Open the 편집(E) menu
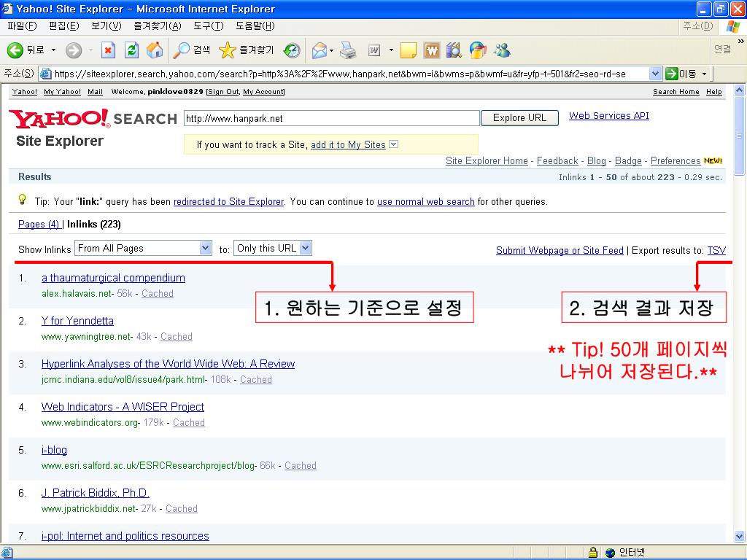Viewport: 747px width, 560px height. point(64,26)
